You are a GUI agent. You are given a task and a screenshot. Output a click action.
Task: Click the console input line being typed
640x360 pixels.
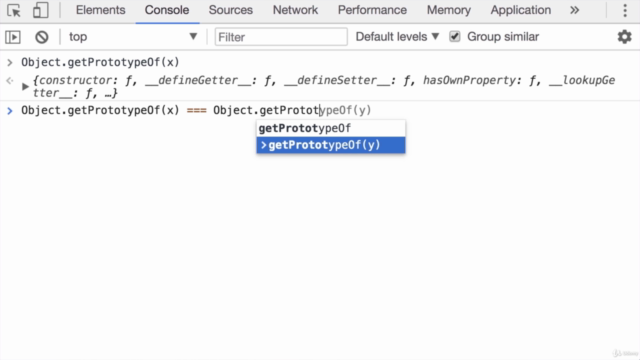tap(196, 110)
